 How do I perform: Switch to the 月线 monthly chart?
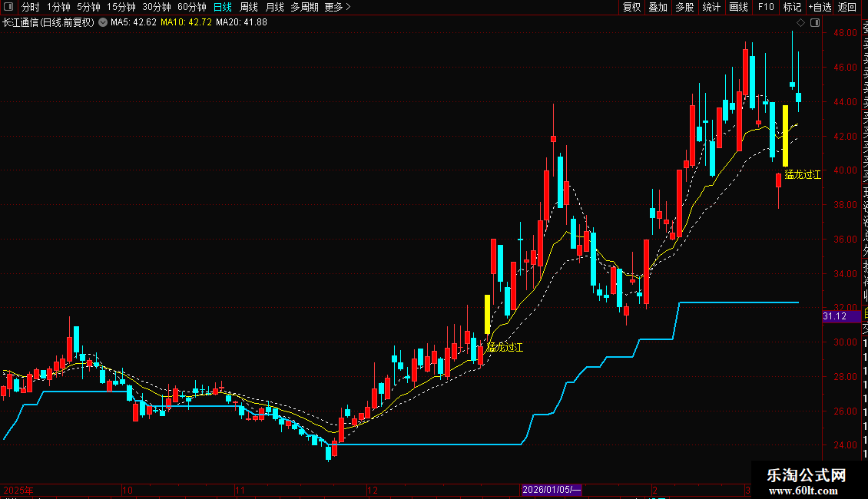tap(274, 7)
